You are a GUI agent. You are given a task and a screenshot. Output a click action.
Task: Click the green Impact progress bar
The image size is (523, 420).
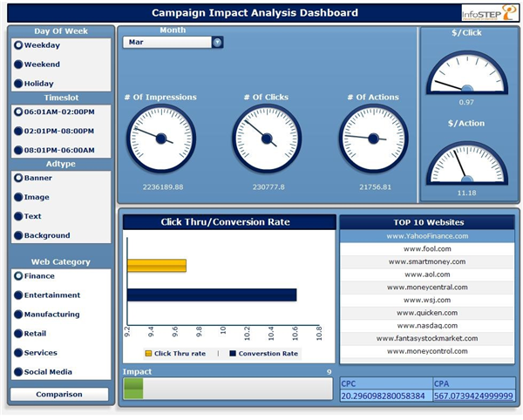point(133,389)
